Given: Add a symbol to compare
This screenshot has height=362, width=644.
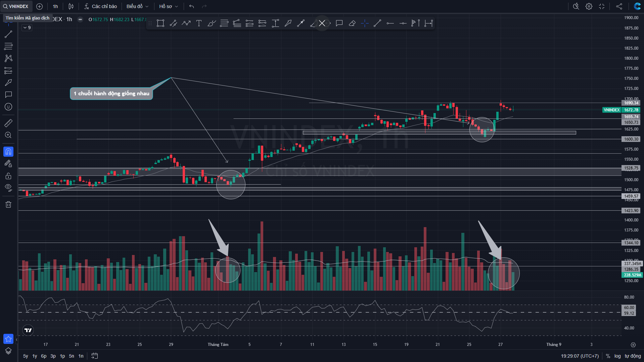Looking at the screenshot, I should (39, 6).
